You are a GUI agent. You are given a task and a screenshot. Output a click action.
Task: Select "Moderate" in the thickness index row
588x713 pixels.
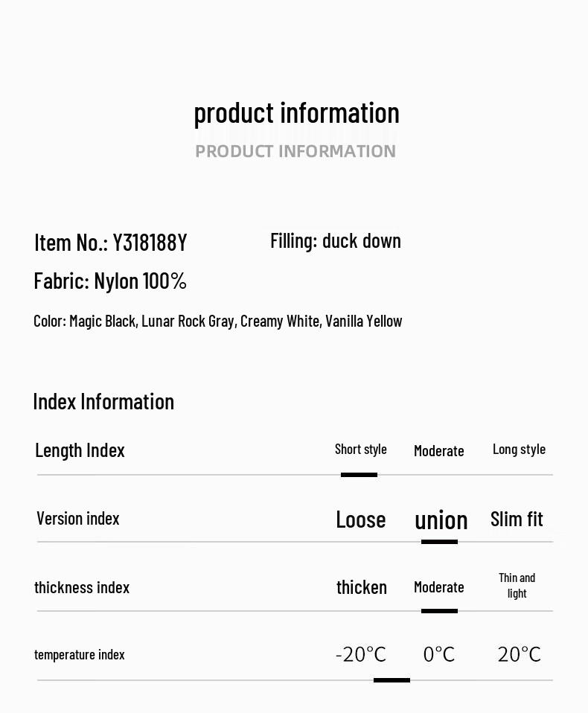click(x=438, y=587)
